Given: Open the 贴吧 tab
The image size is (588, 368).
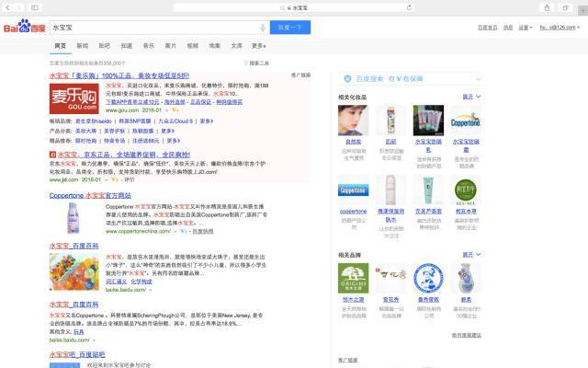Looking at the screenshot, I should [104, 46].
